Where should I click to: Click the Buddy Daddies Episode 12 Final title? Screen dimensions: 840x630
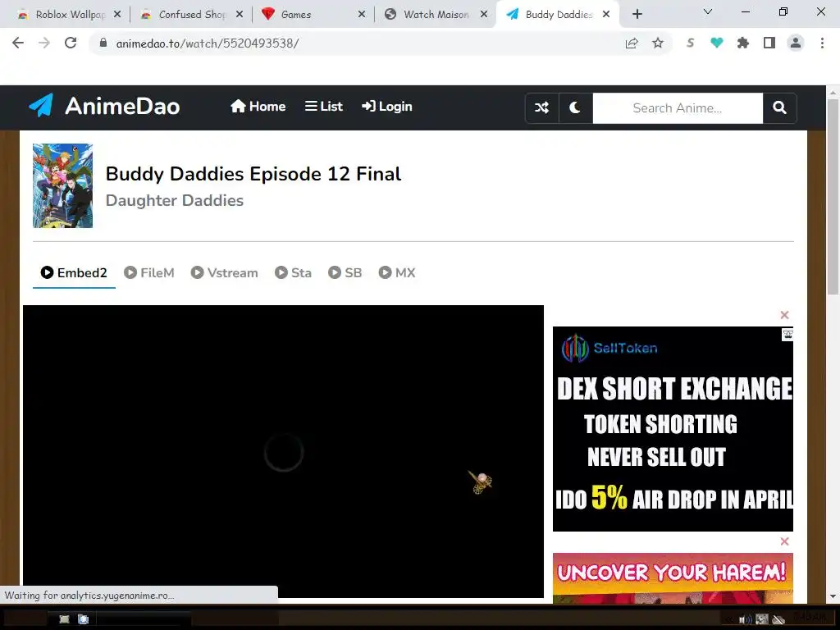coord(253,174)
